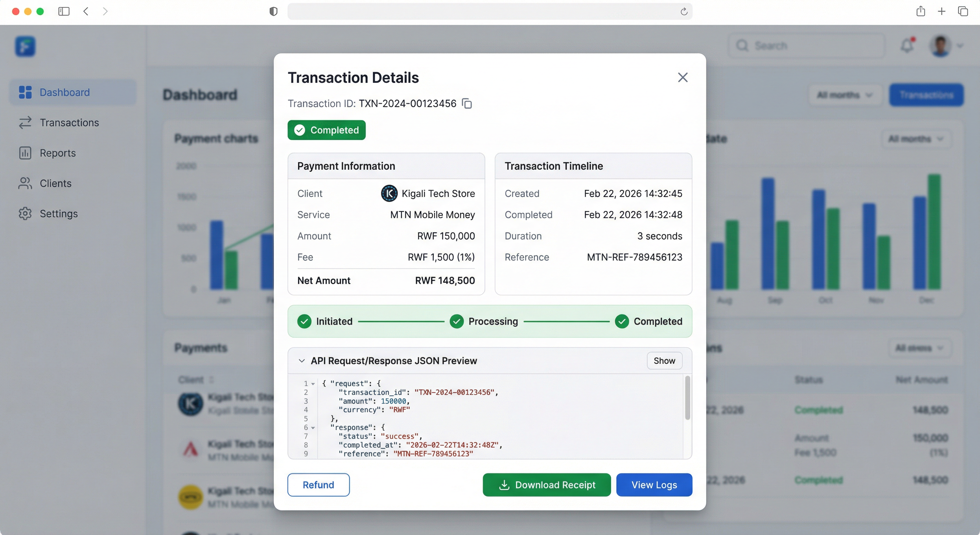Image resolution: width=980 pixels, height=535 pixels.
Task: Fold JSON line 1 request block
Action: click(x=313, y=384)
